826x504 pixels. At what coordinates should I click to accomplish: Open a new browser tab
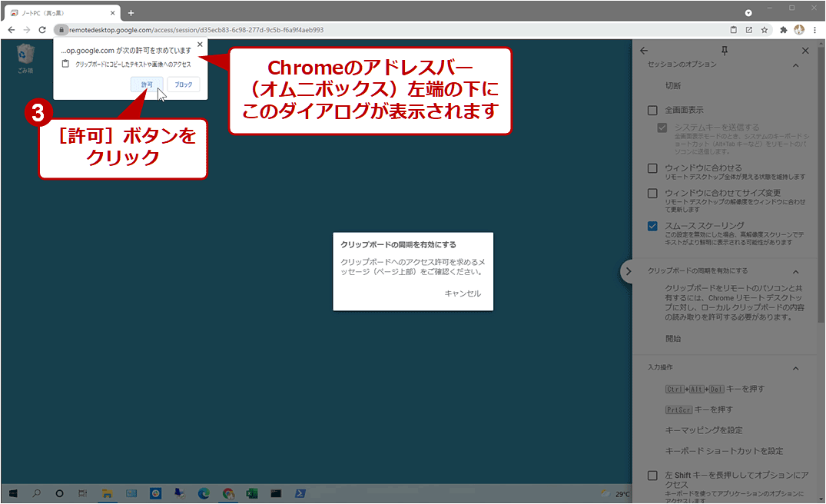click(x=131, y=12)
